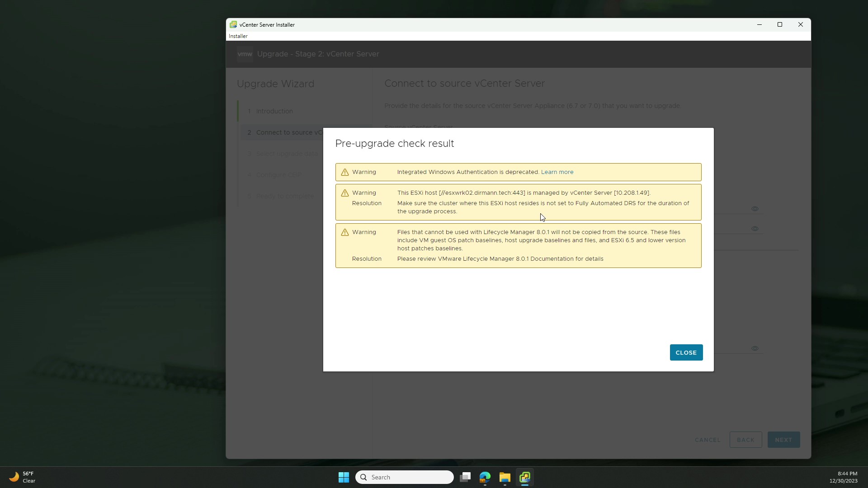
Task: Open the Installer menu
Action: [238, 36]
